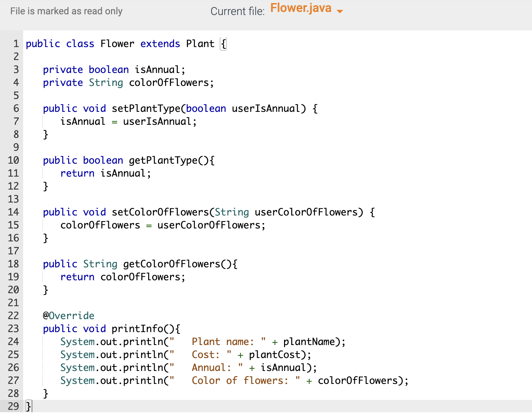Image resolution: width=532 pixels, height=418 pixels.
Task: Click the orange Flower.java filename
Action: click(301, 8)
